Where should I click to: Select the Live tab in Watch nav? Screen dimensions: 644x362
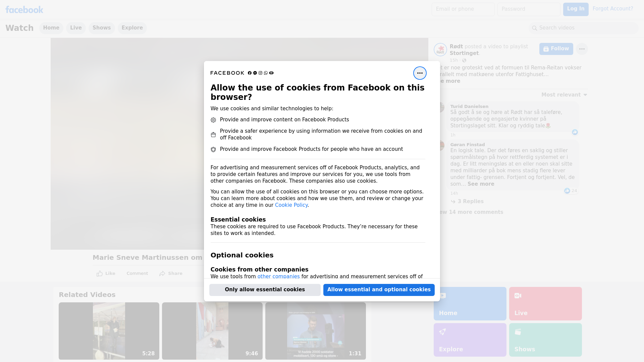coord(76,28)
